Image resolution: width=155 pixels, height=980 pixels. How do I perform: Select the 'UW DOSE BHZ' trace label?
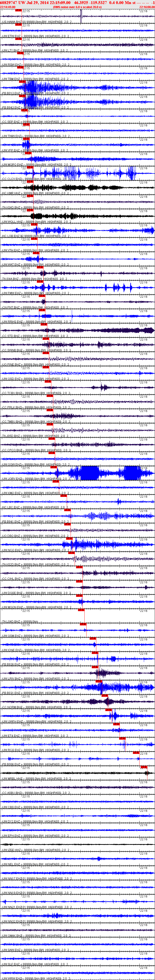point(12,593)
